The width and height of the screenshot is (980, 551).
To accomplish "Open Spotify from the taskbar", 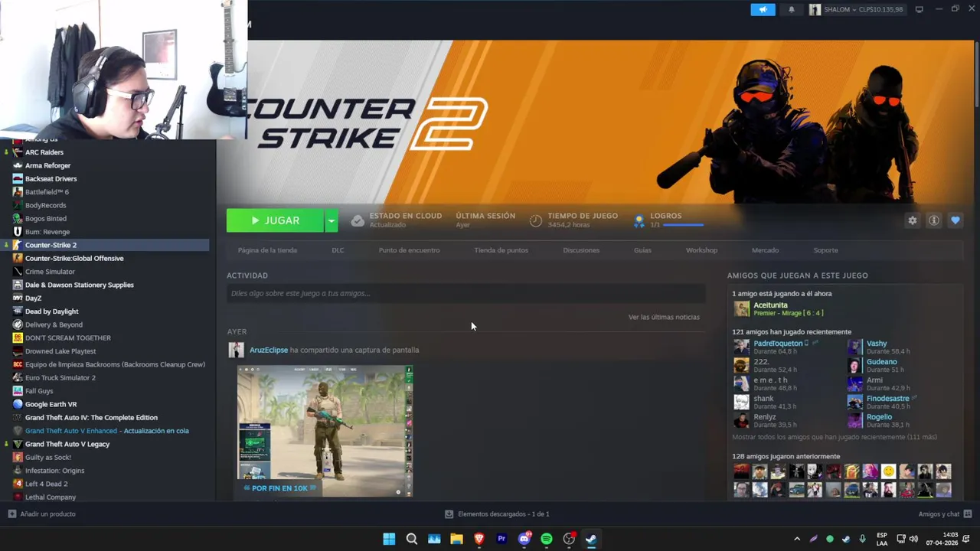I will 547,539.
